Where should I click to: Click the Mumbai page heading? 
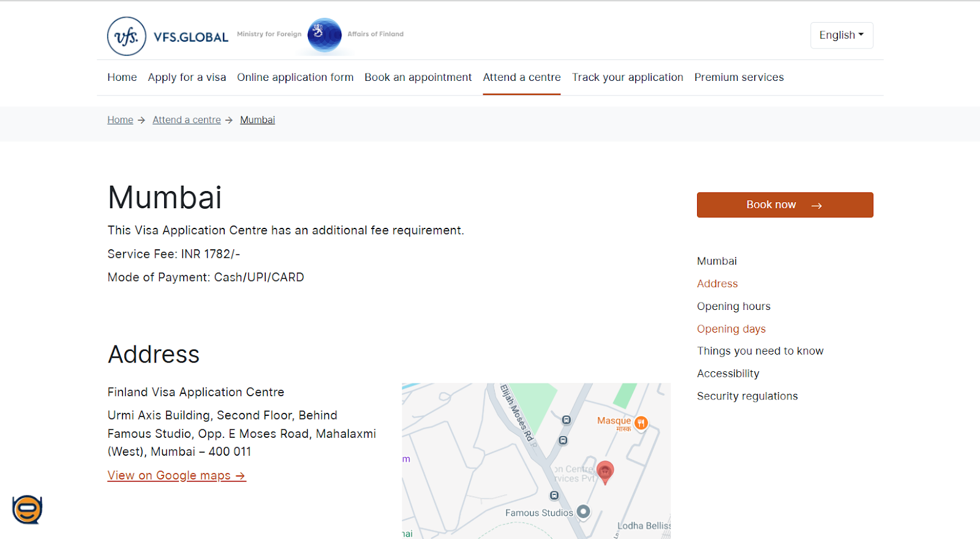coord(165,197)
